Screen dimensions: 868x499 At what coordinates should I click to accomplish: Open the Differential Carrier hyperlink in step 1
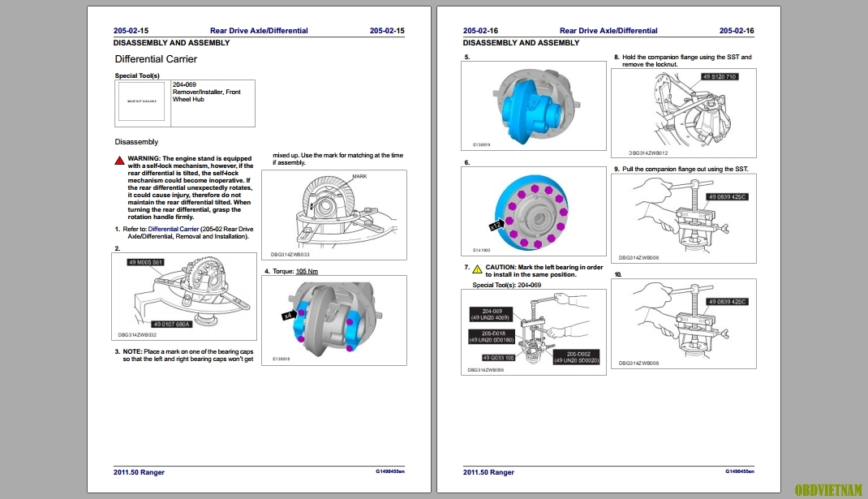coord(174,229)
